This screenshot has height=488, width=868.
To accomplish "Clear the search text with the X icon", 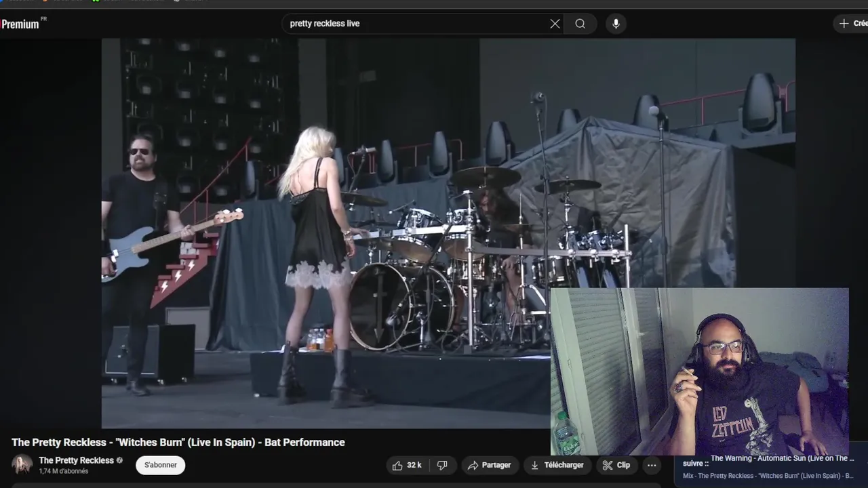I will coord(555,24).
